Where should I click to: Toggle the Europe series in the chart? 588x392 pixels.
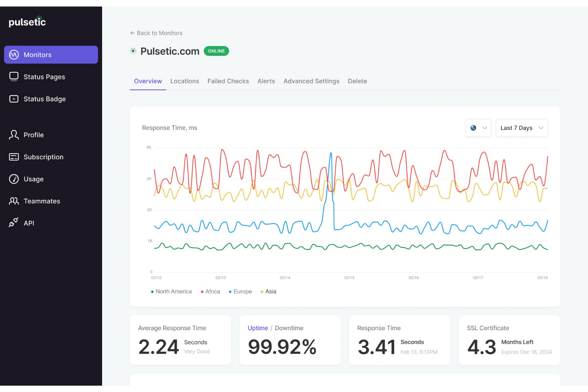click(x=240, y=292)
